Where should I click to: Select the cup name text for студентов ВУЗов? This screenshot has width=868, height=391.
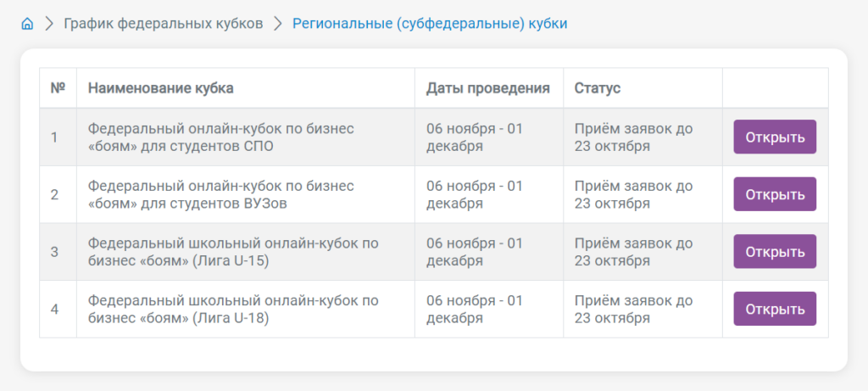[221, 194]
